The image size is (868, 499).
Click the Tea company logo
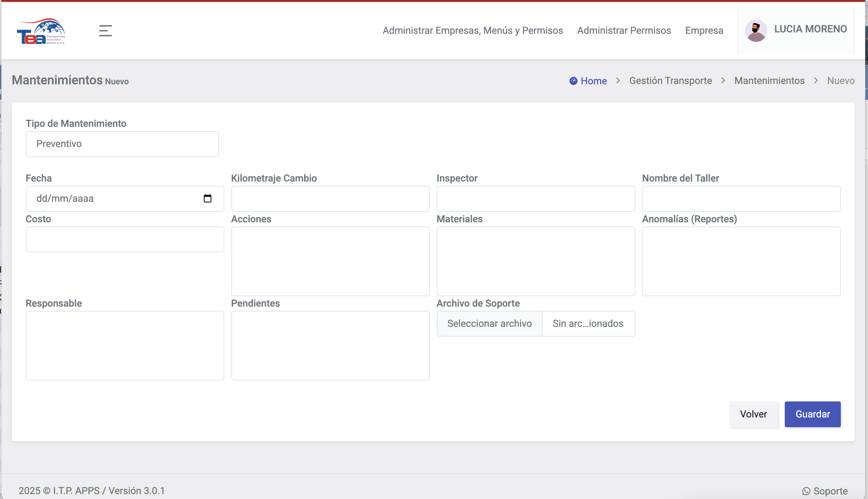click(x=41, y=31)
